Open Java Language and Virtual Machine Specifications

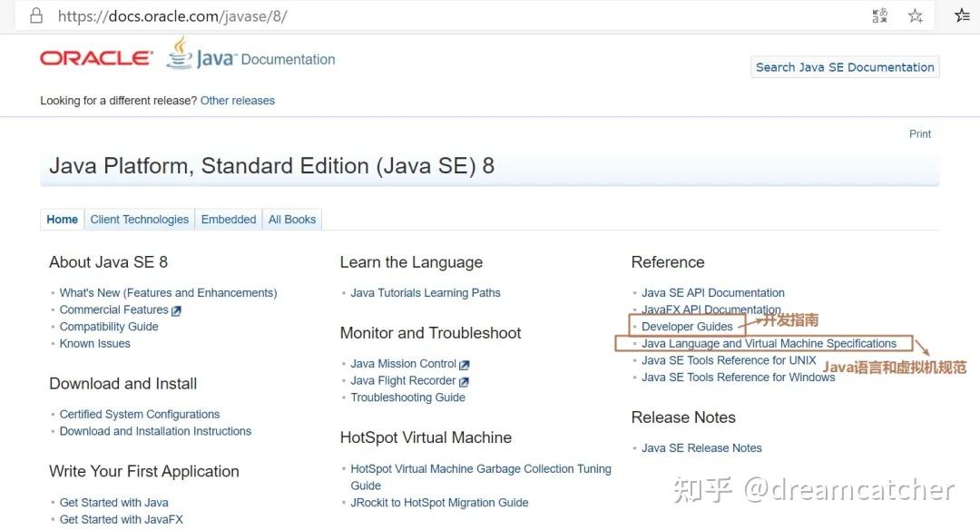click(767, 343)
